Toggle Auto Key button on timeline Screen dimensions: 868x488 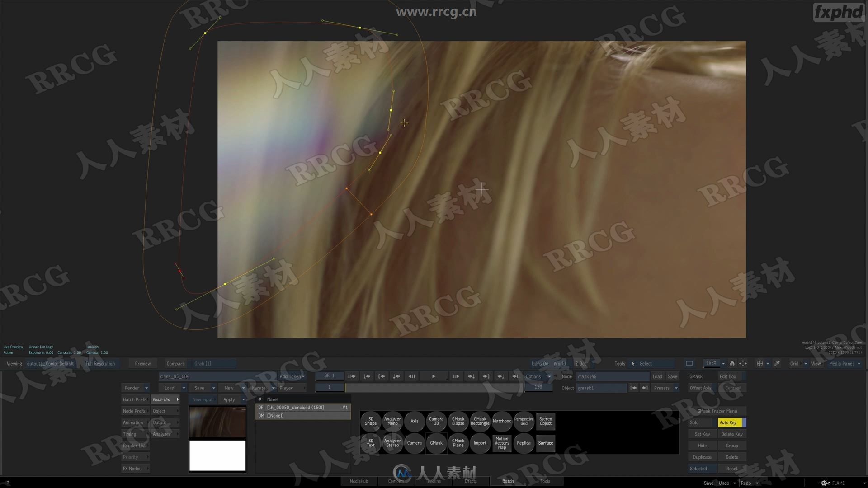click(x=728, y=422)
